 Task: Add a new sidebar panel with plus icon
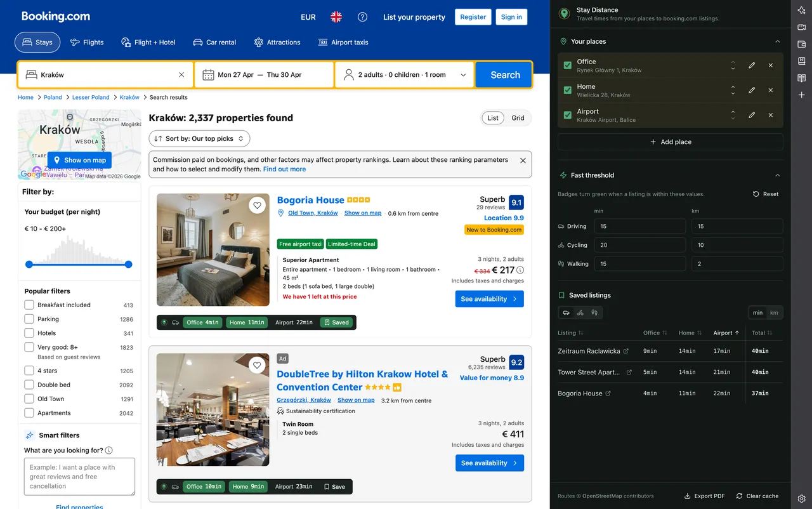coord(802,95)
